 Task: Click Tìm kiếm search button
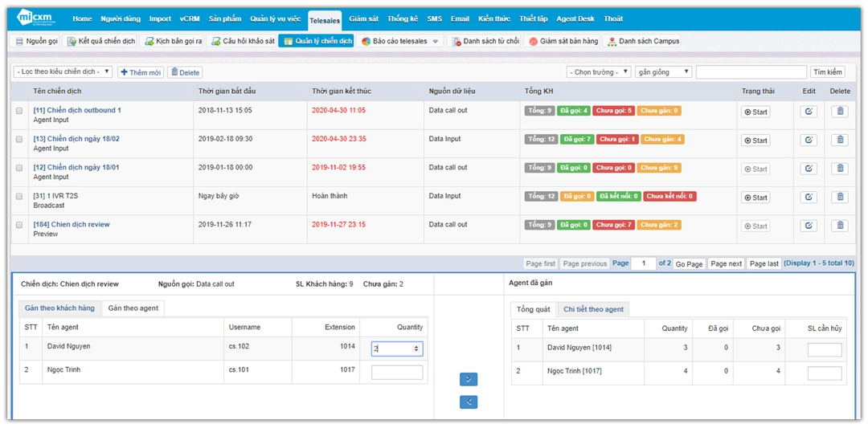(828, 72)
